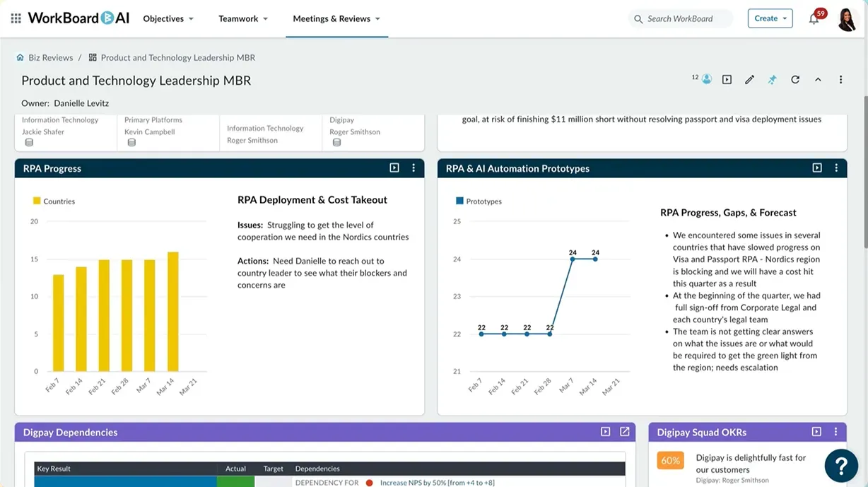Open the user profile avatar
The height and width of the screenshot is (487, 868).
847,19
